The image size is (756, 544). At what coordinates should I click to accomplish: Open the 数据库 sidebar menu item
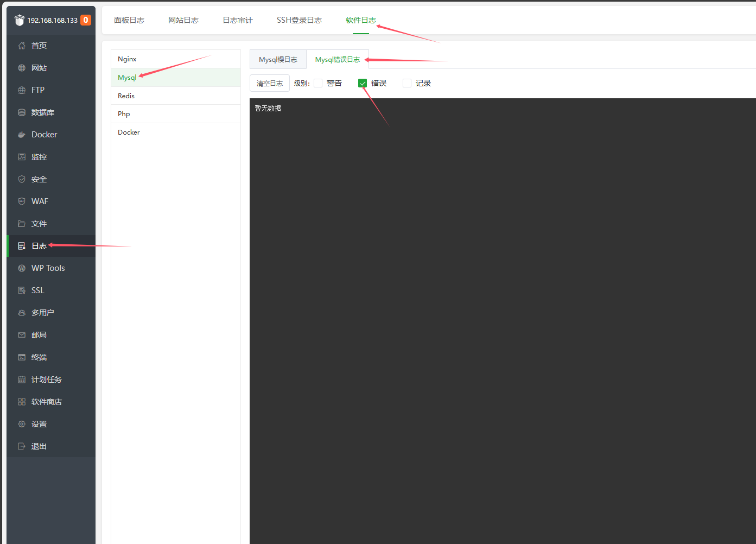(x=52, y=112)
